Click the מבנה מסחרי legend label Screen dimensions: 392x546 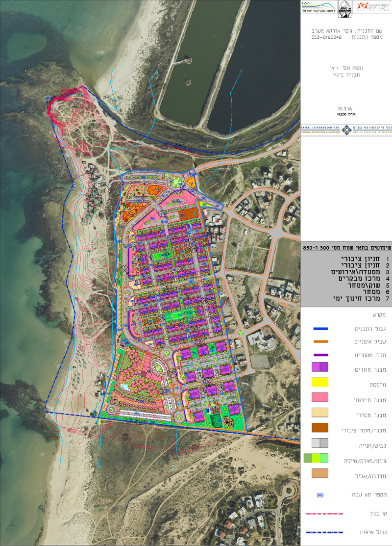coord(371,415)
